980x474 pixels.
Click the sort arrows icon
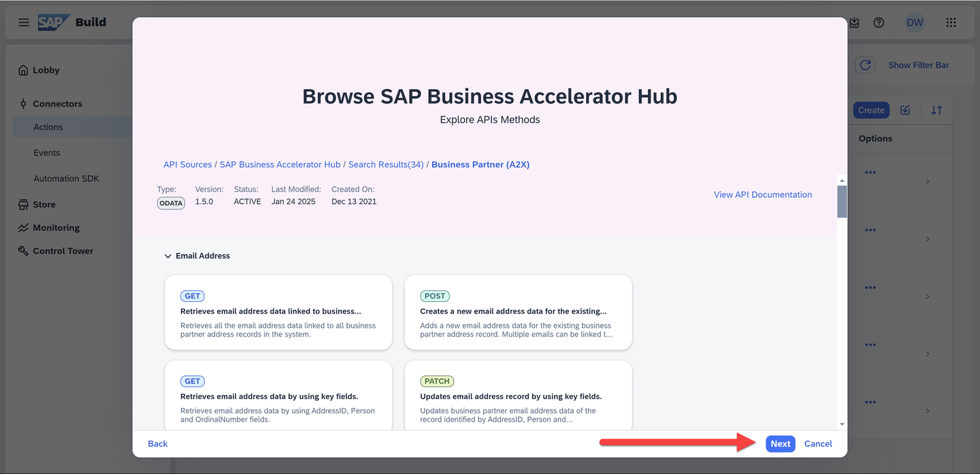point(936,110)
